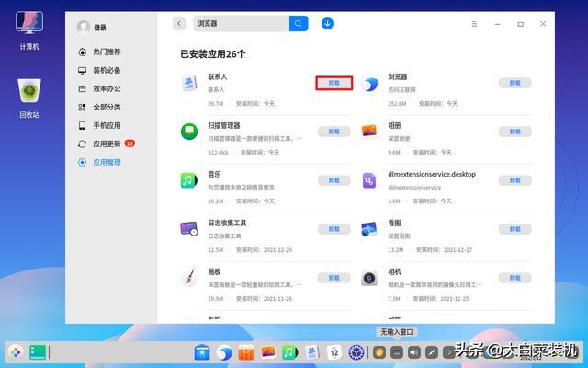The image size is (588, 368).
Task: Open the album icon in the dock
Action: (268, 352)
